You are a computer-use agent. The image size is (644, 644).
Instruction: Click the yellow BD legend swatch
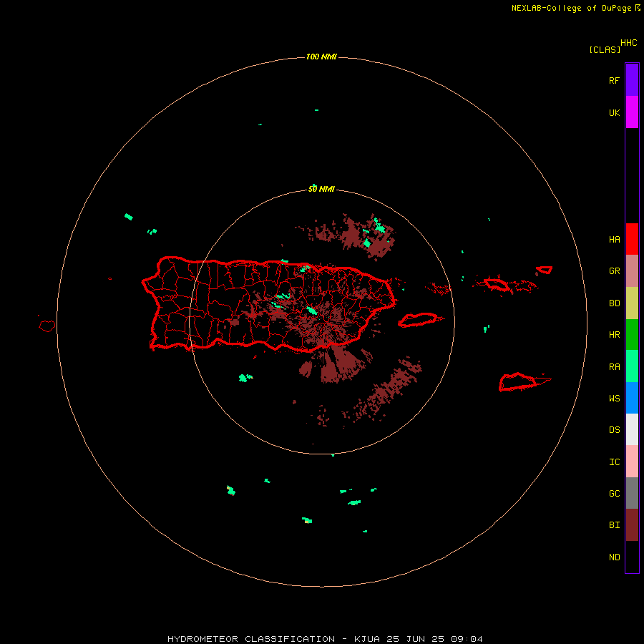632,303
